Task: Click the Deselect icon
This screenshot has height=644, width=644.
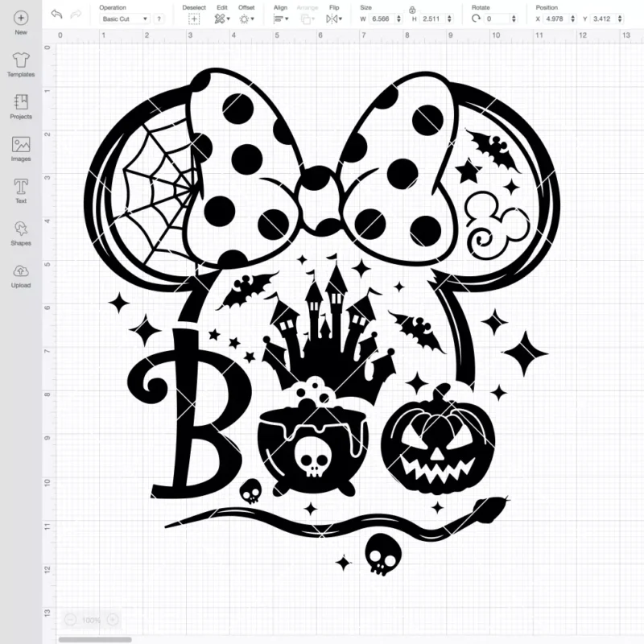Action: click(194, 19)
